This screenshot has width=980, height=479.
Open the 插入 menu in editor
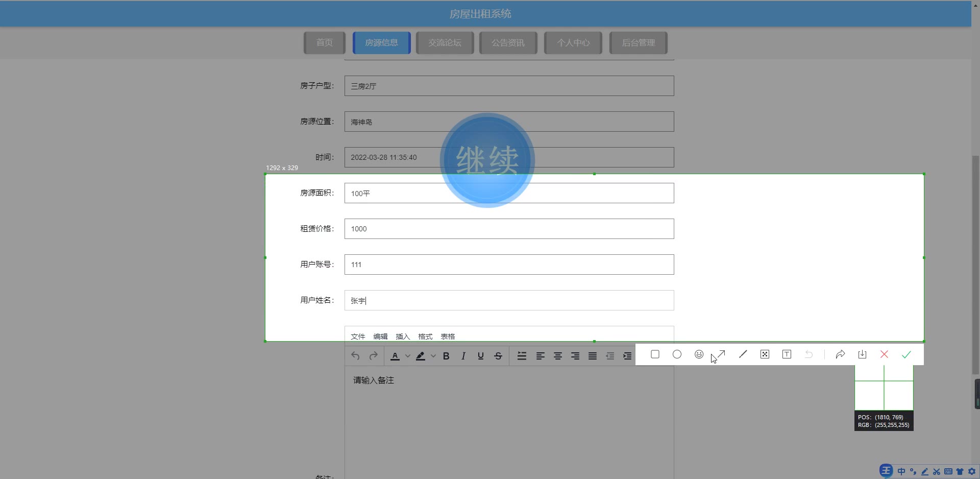coord(403,337)
